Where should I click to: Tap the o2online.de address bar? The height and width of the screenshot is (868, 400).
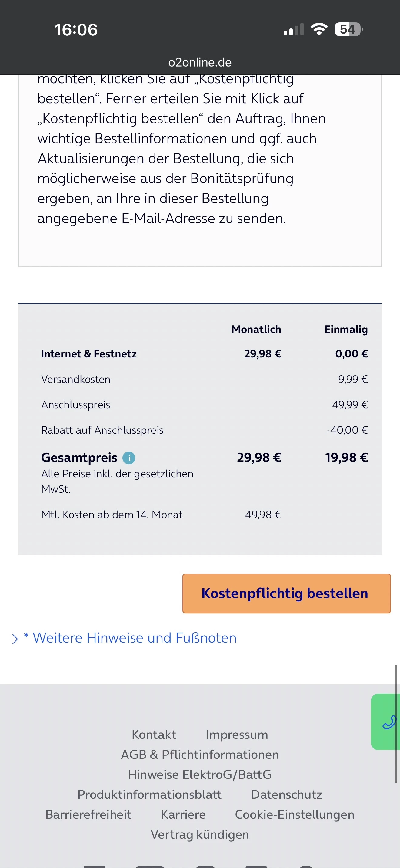point(200,62)
